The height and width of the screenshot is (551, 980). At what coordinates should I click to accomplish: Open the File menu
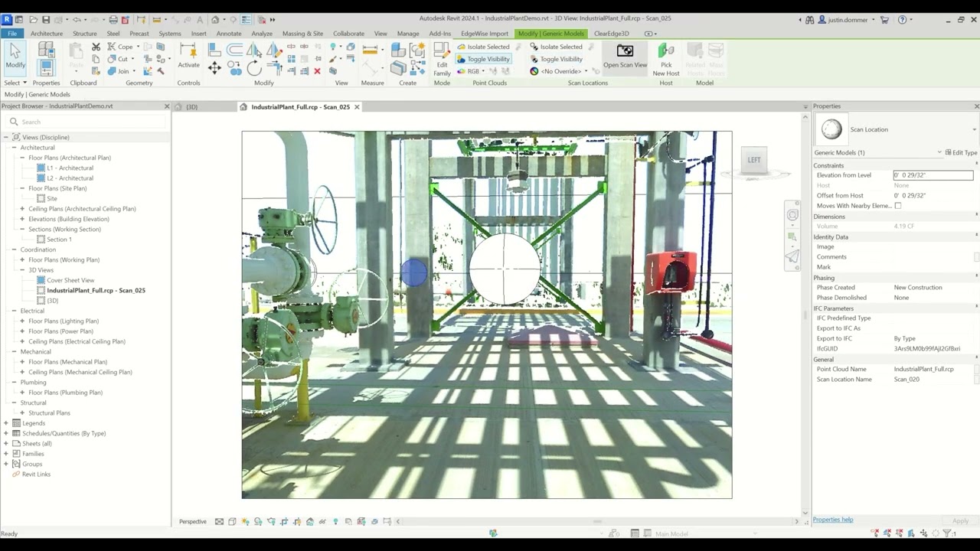(11, 34)
